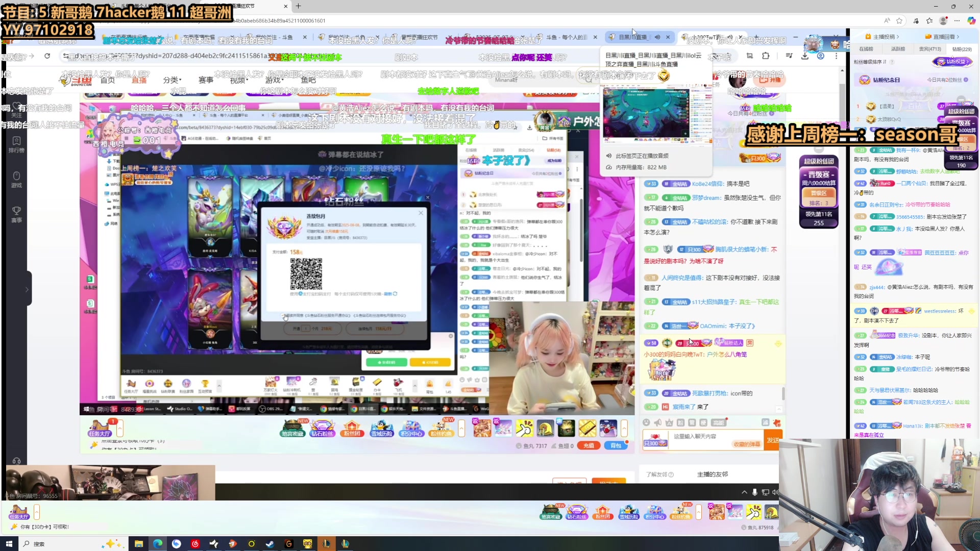Open the emoji picker in chat toolbar
Viewport: 980px width, 551px height.
point(646,422)
